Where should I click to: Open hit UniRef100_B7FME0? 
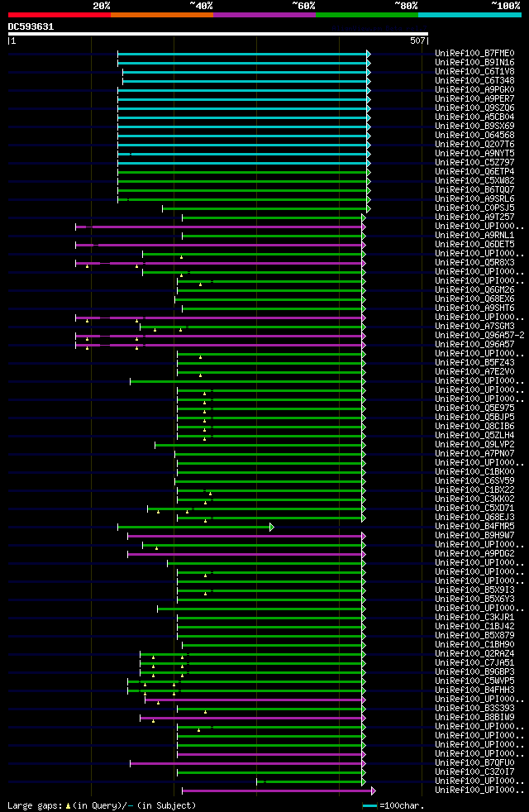coord(474,54)
